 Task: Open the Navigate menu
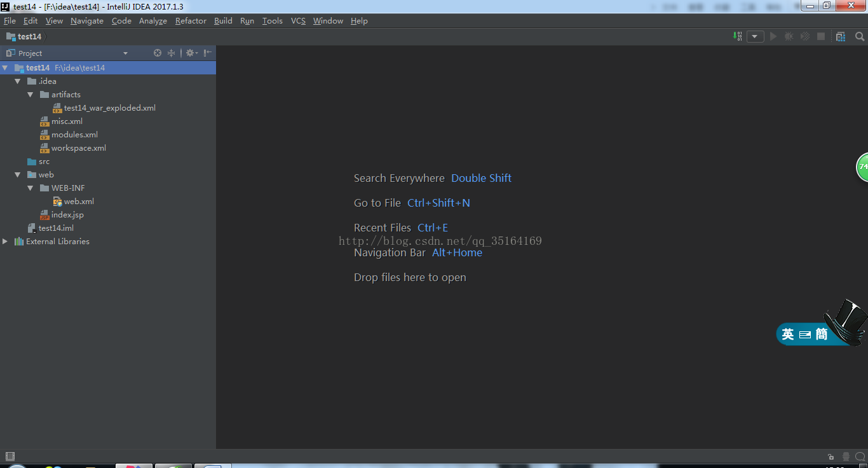[x=87, y=20]
